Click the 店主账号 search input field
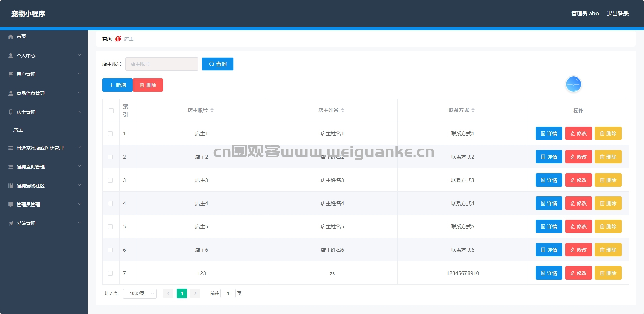This screenshot has height=314, width=644. click(162, 64)
